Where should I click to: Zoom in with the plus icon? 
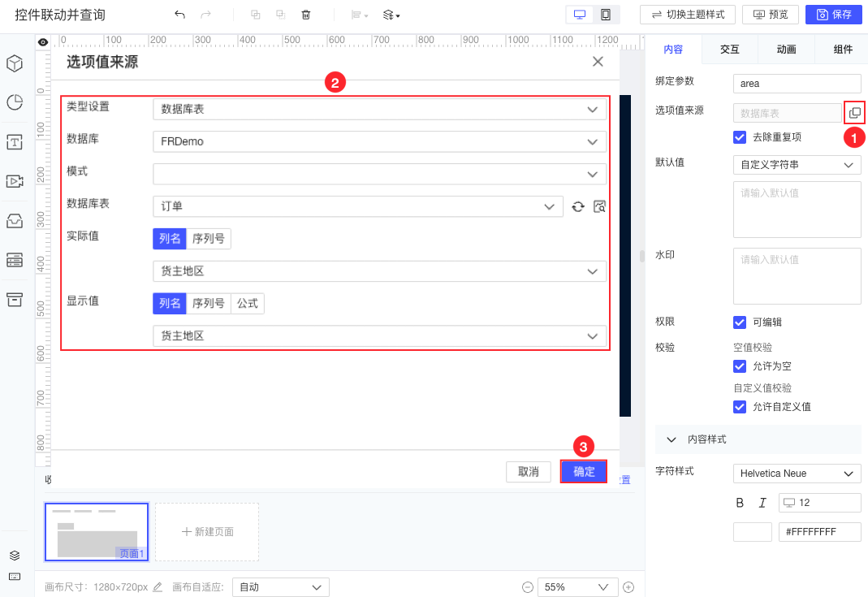(x=628, y=587)
